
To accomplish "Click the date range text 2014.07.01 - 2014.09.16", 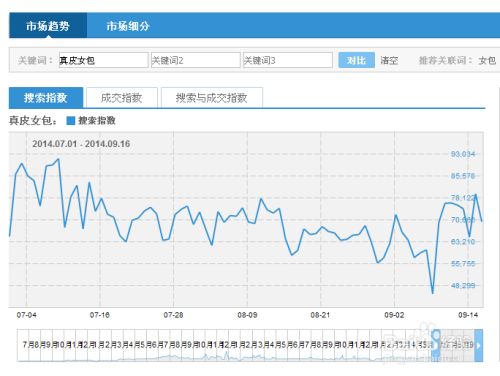I will [81, 144].
